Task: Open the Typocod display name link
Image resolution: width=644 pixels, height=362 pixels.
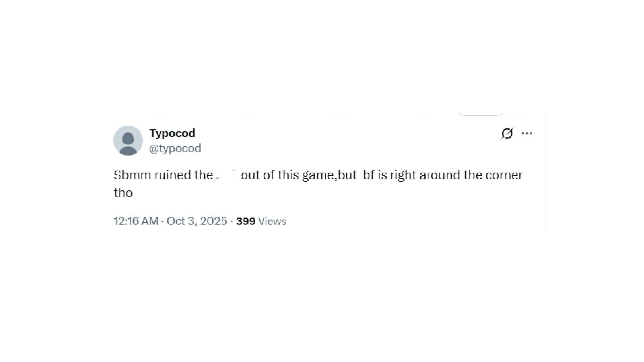Action: pos(172,133)
